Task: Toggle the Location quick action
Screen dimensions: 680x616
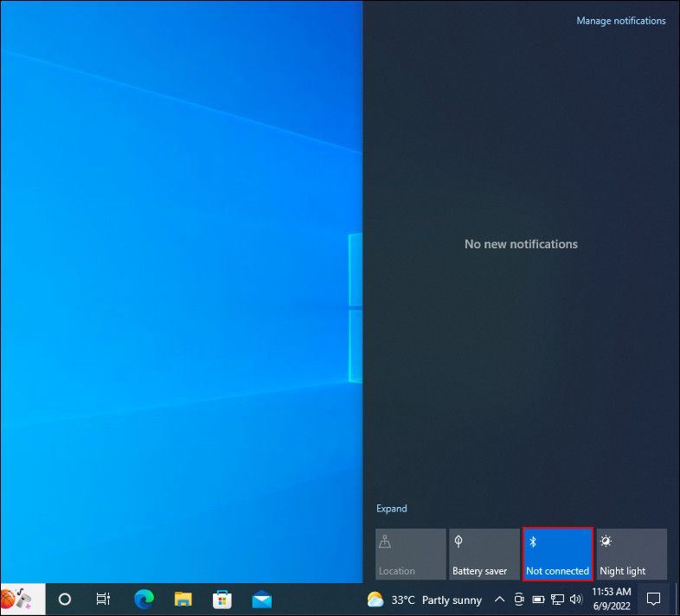Action: (410, 554)
